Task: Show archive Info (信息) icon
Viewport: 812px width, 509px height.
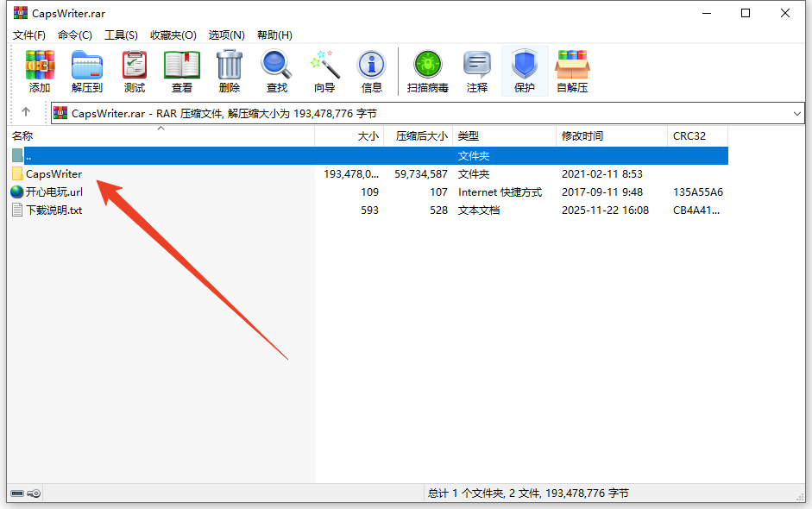Action: 372,71
